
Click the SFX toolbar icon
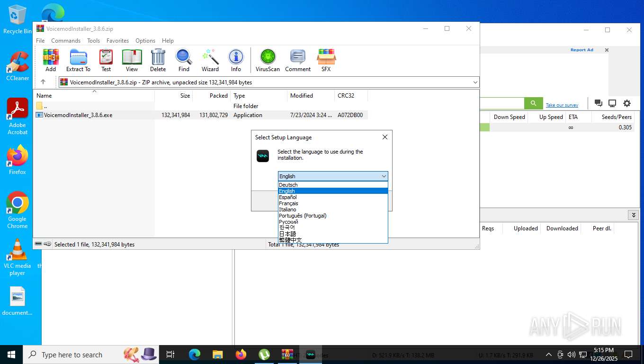coord(326,60)
